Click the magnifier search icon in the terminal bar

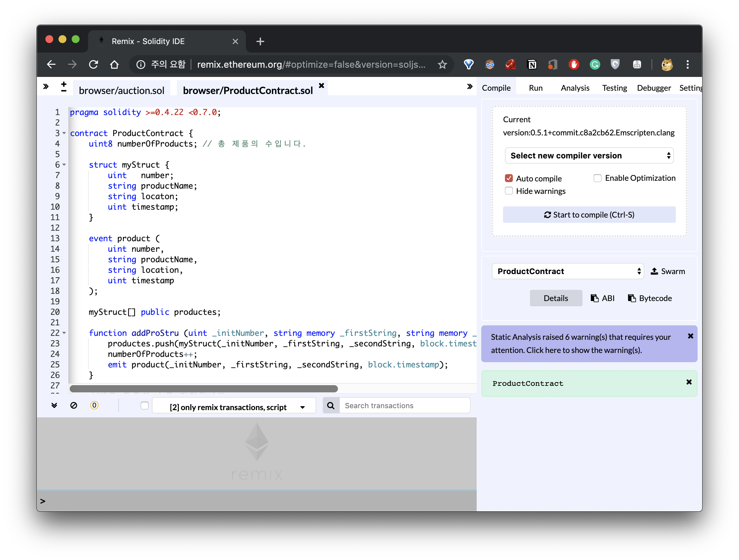click(x=331, y=406)
